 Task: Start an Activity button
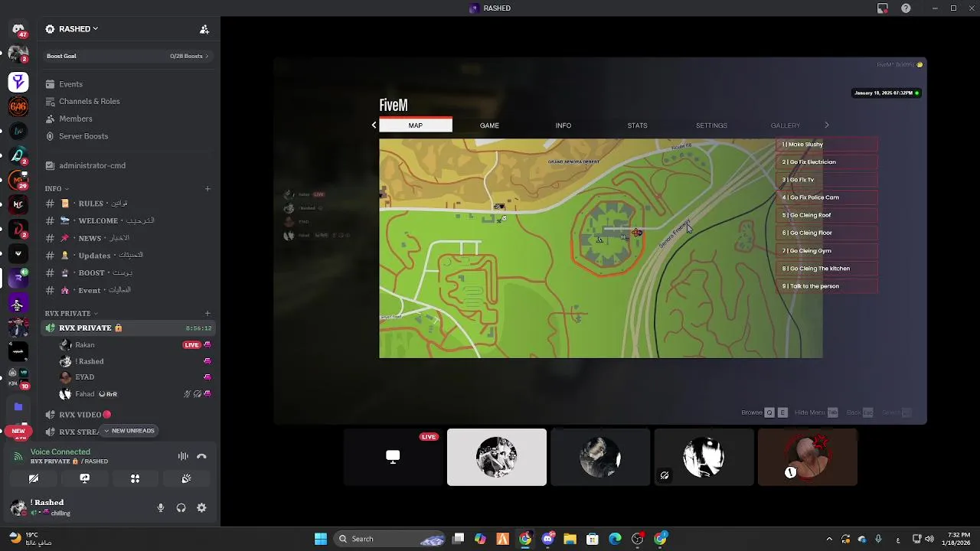(136, 478)
